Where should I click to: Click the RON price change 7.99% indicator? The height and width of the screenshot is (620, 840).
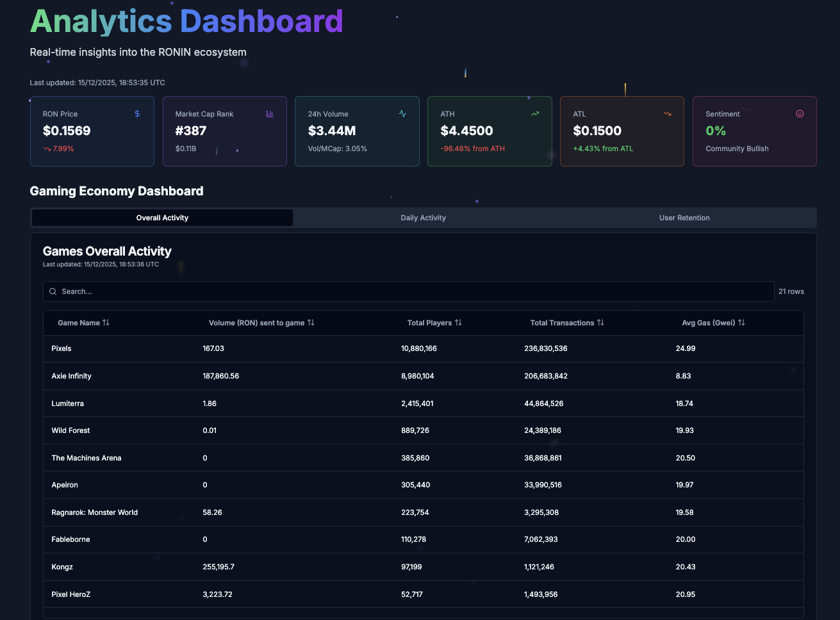click(59, 149)
